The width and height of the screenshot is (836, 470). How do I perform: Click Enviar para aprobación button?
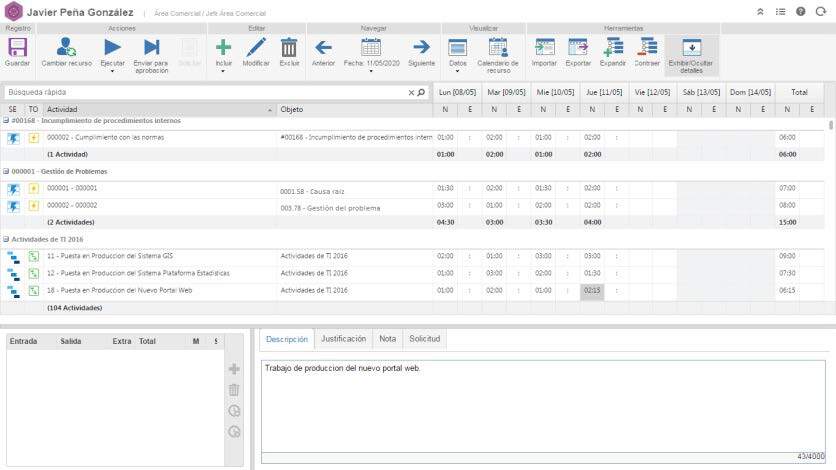[151, 48]
